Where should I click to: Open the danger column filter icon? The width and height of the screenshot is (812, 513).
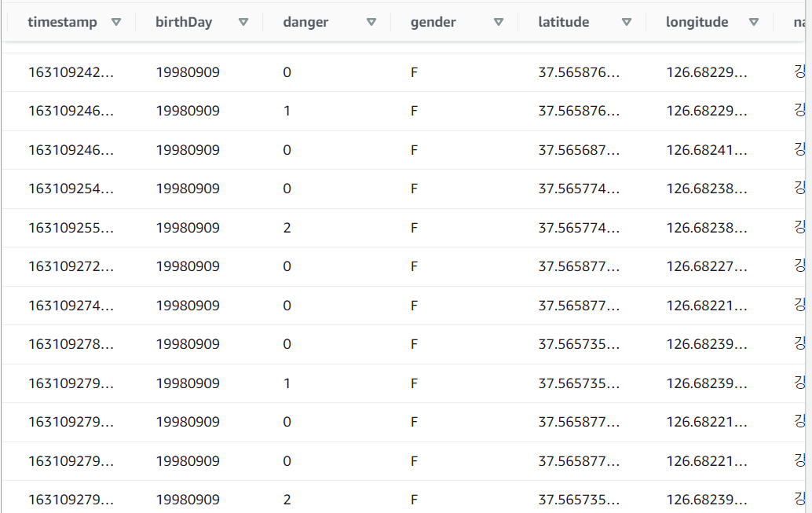click(x=371, y=22)
